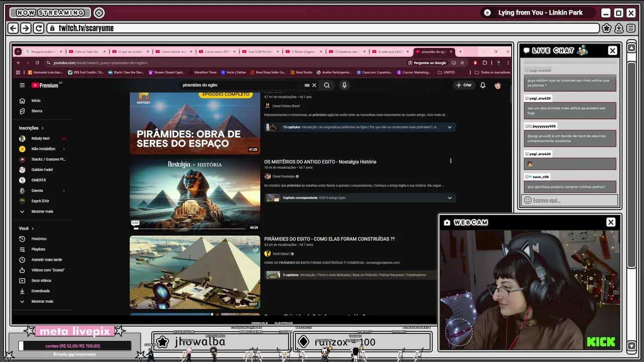The image size is (644, 362).
Task: Open the Kwai Studio bookmark
Action: click(x=301, y=72)
